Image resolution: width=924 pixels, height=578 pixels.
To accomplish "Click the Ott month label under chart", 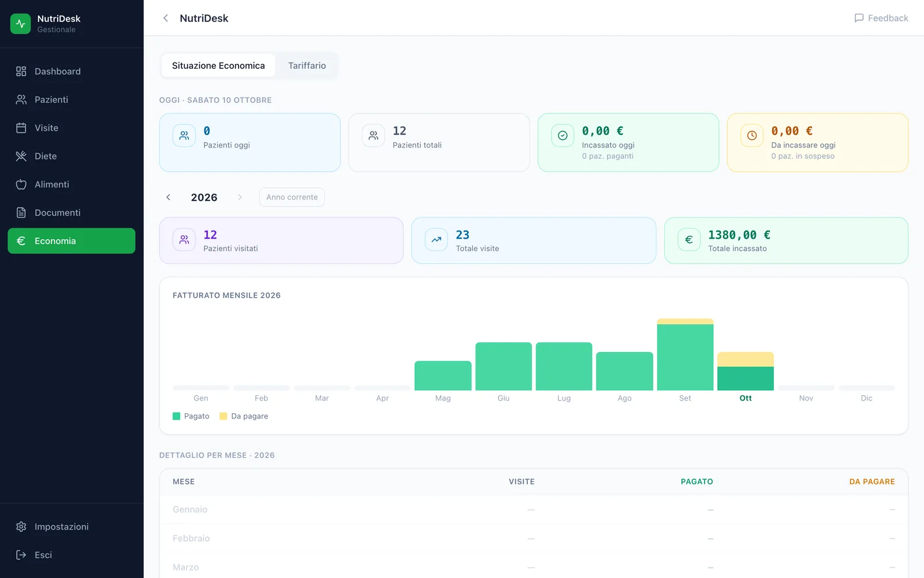I will [746, 398].
